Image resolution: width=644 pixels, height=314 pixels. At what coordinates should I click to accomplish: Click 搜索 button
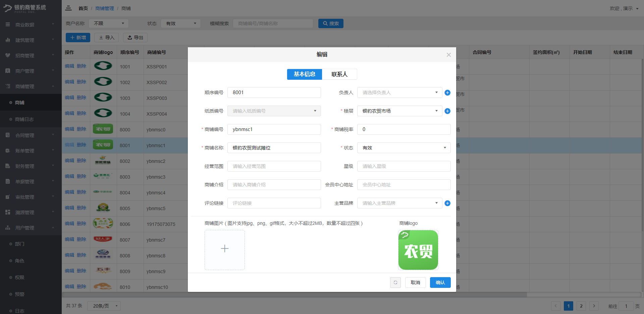[x=331, y=23]
